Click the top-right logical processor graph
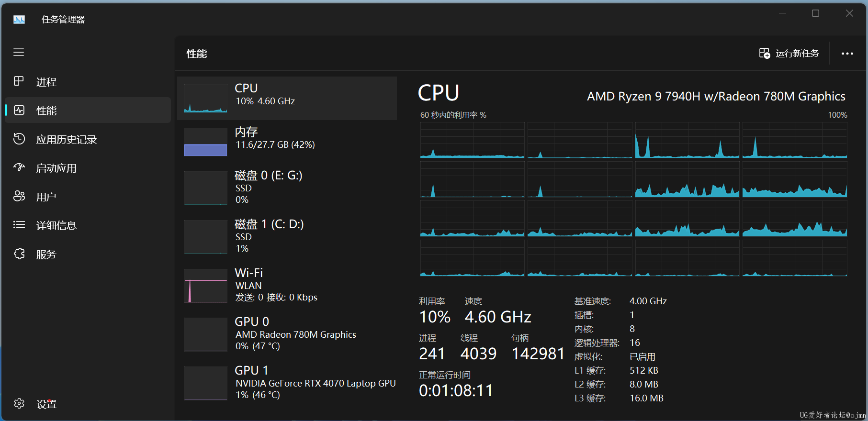The height and width of the screenshot is (421, 868). [x=795, y=140]
